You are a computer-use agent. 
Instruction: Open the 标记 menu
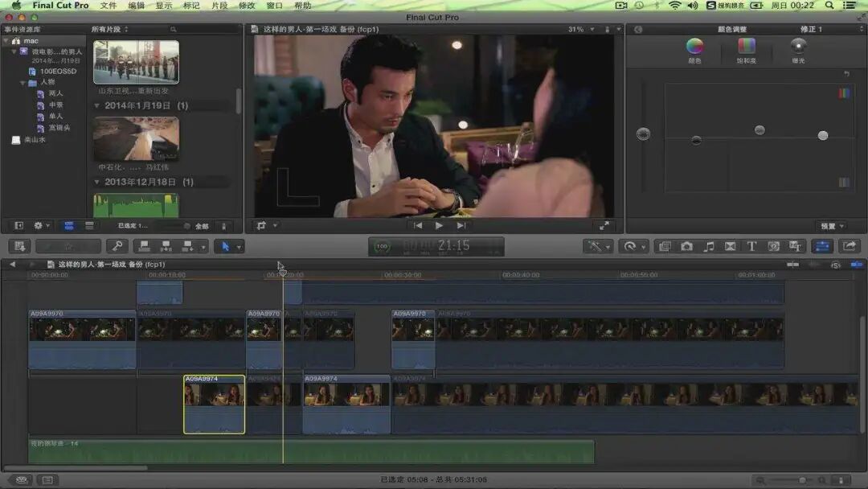[x=191, y=6]
